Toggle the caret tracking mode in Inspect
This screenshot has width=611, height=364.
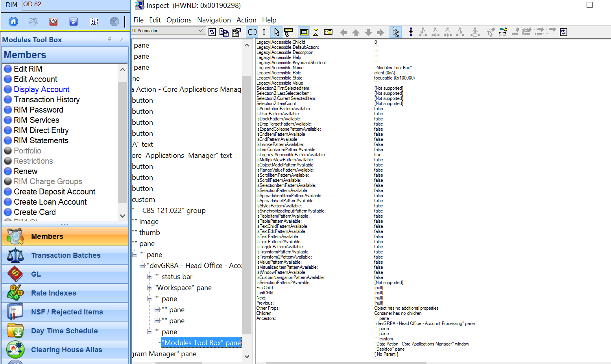point(264,32)
